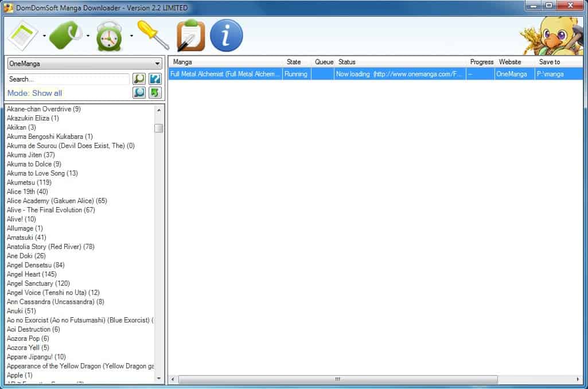
Task: Expand the OneManga website dropdown
Action: (158, 64)
